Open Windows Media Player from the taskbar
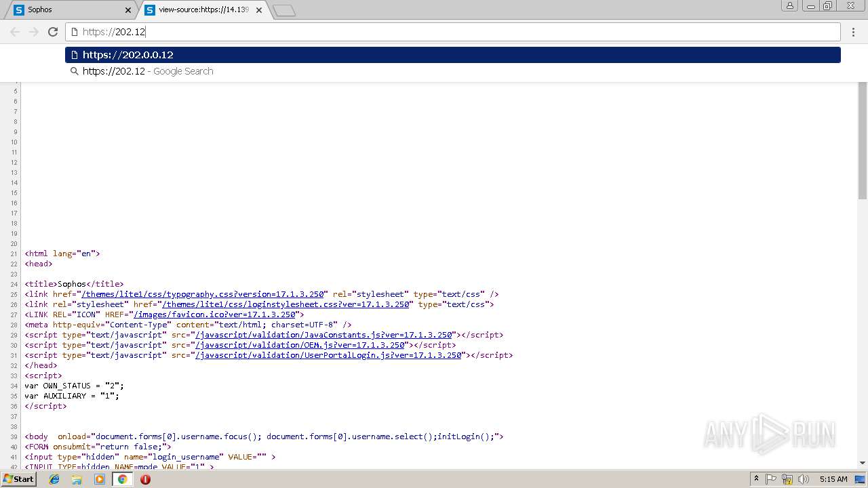This screenshot has height=488, width=868. click(100, 479)
